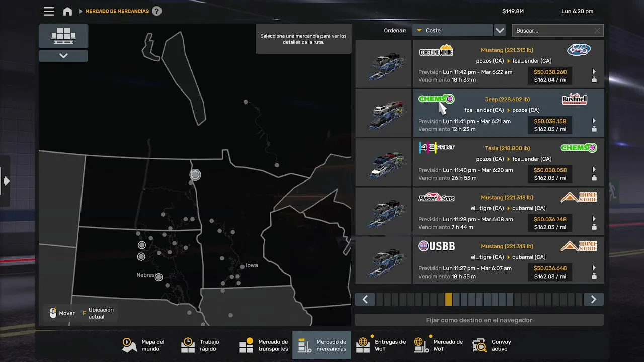Click the Coastline Mining company logo
The image size is (644, 362).
click(x=436, y=50)
